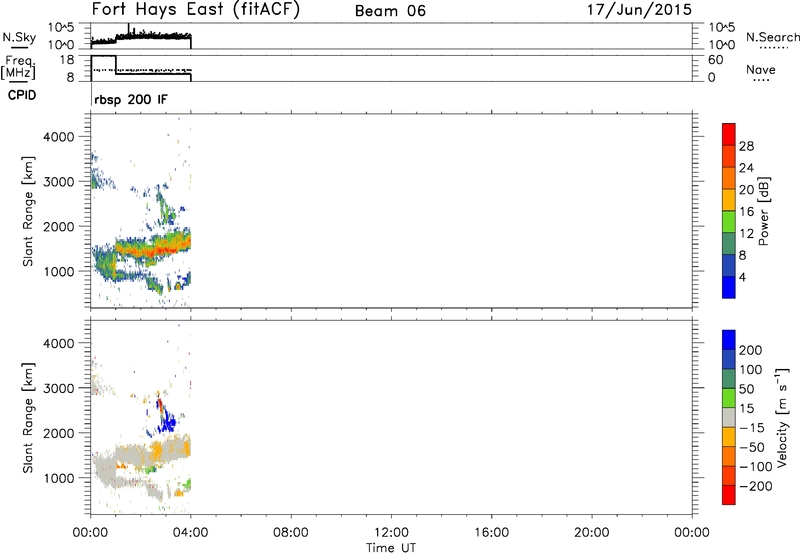
Task: Click the Power colorbar segment between 20 and 24
Action: [729, 178]
